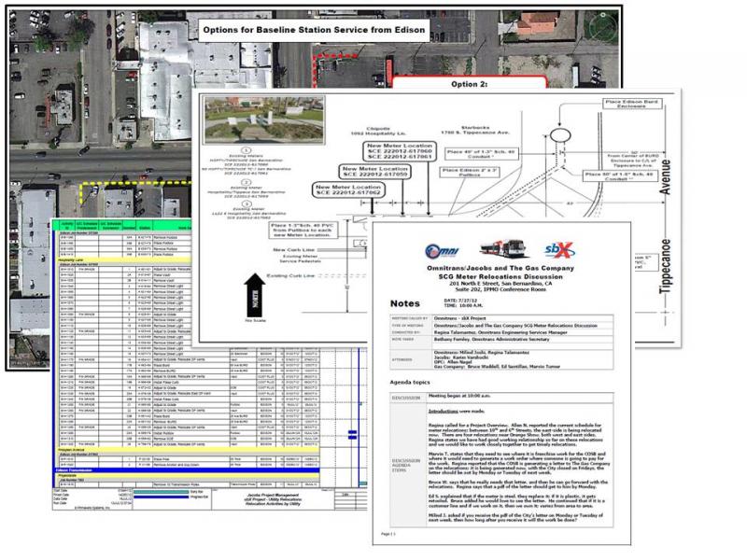Click the underlined 'Introductions' text

coord(443,411)
